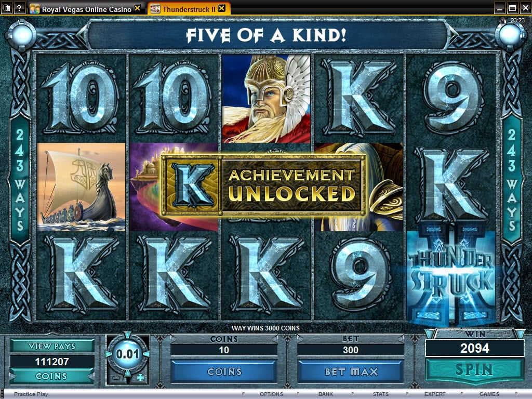Open the VIEW PAYS paytable
This screenshot has width=532, height=399.
[52, 346]
